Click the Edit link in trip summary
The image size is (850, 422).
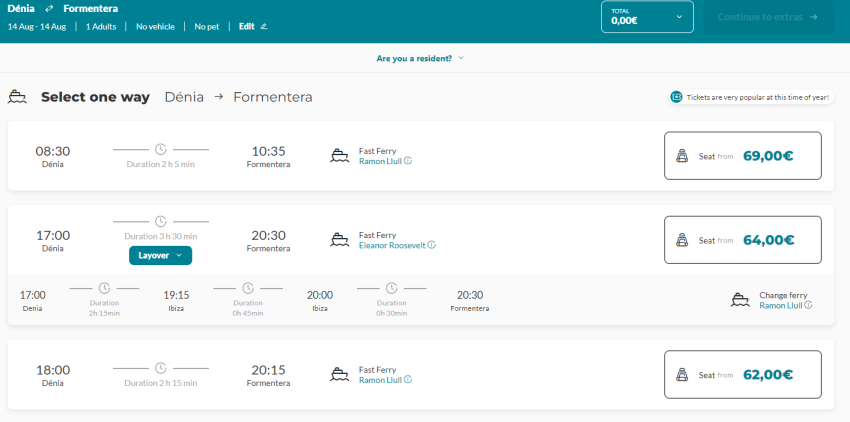(x=246, y=26)
